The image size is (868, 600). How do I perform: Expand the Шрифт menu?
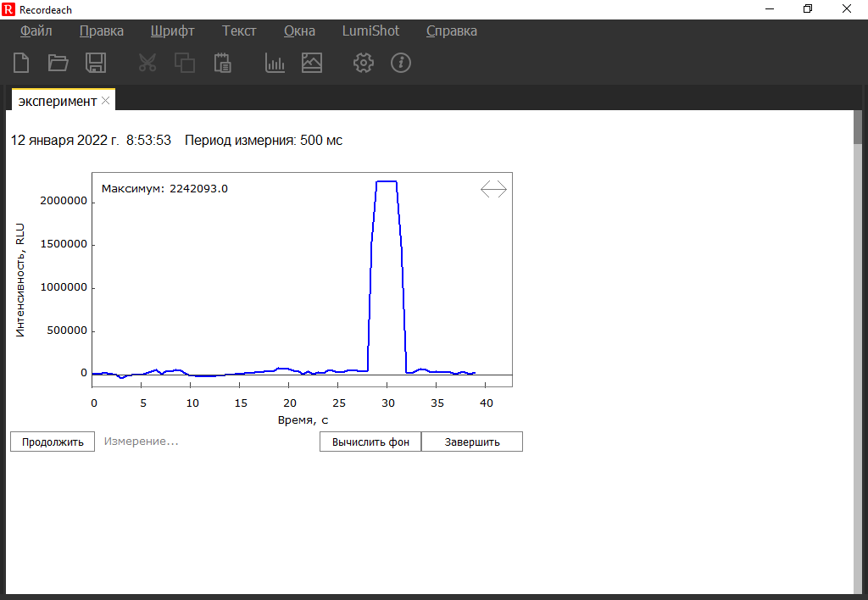[x=173, y=31]
